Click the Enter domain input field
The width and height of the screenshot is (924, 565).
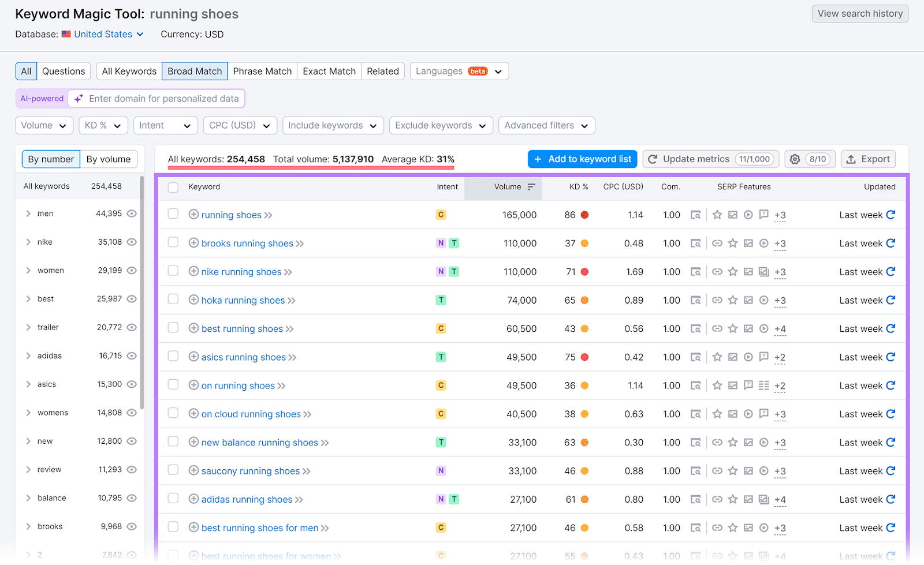tap(163, 99)
